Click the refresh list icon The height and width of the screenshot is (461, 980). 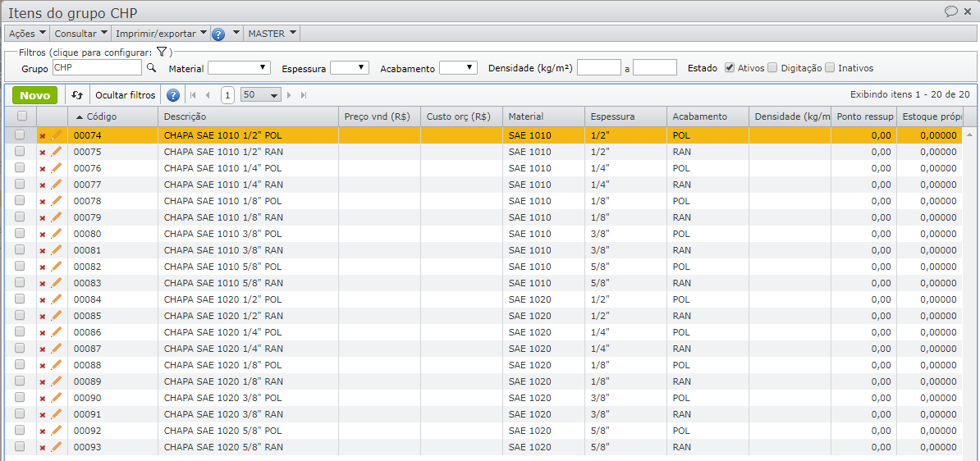[x=77, y=95]
